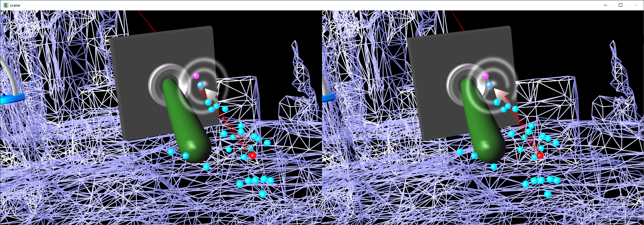Click the red sphere in the left view

253,155
